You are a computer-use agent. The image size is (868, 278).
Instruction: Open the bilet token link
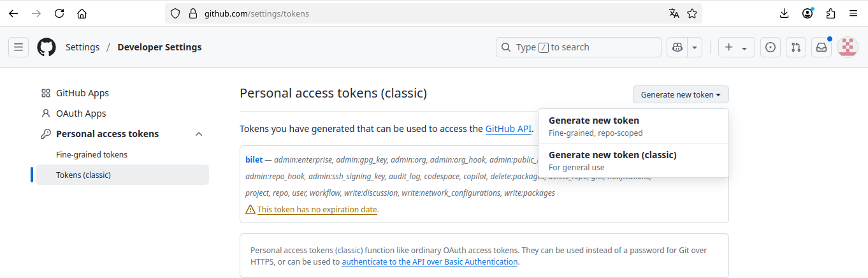coord(254,159)
